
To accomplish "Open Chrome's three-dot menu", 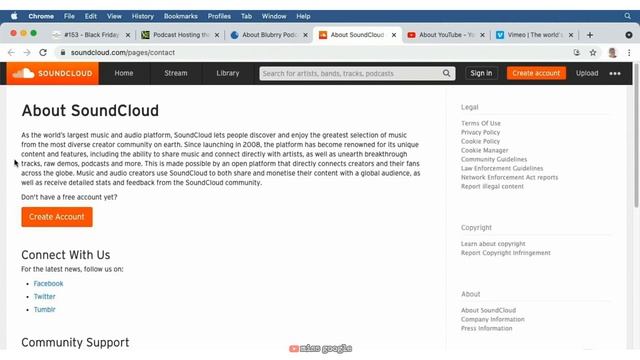I will [x=629, y=53].
